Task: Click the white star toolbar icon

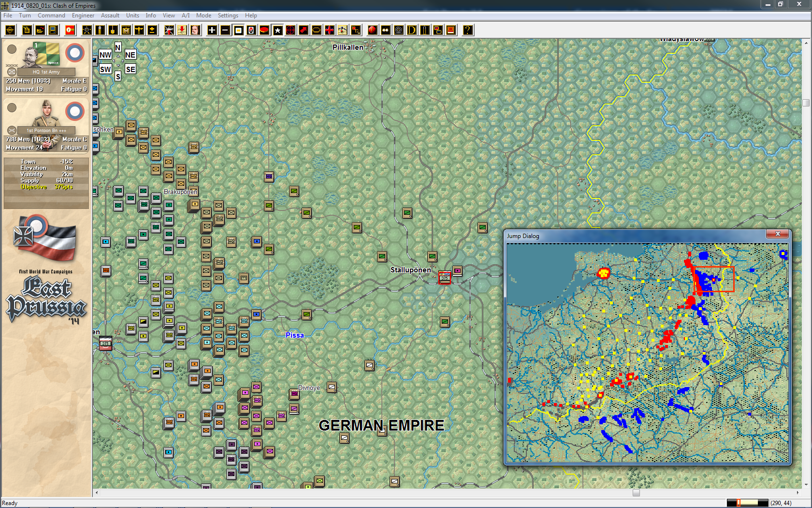Action: (277, 30)
